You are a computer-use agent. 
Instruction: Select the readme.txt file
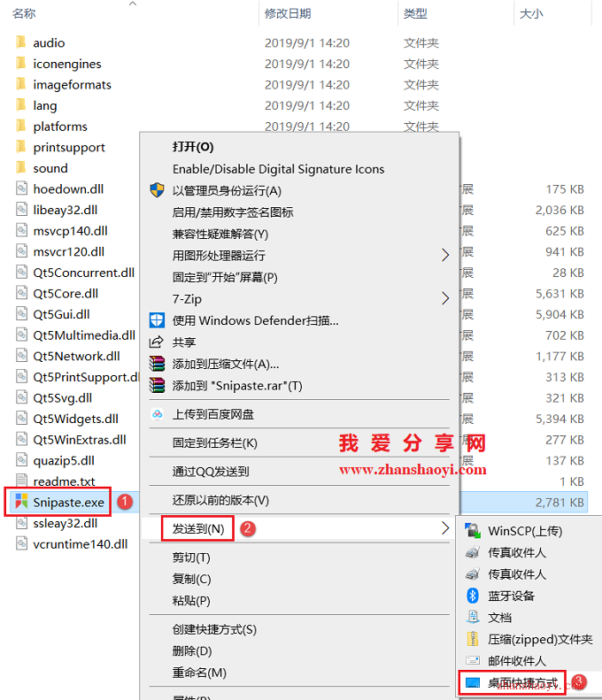[64, 481]
